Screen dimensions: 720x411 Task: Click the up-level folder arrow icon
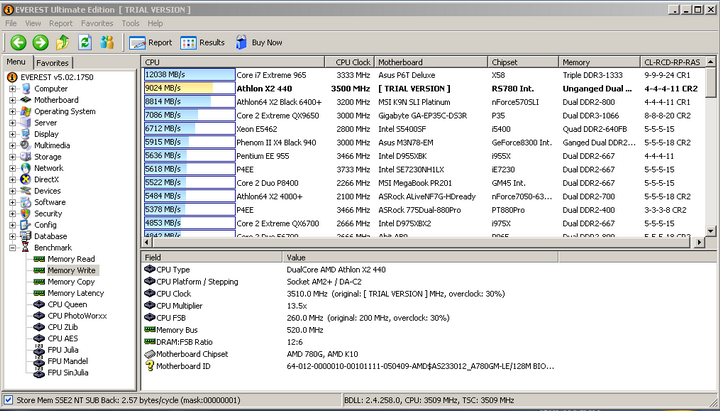pos(62,43)
